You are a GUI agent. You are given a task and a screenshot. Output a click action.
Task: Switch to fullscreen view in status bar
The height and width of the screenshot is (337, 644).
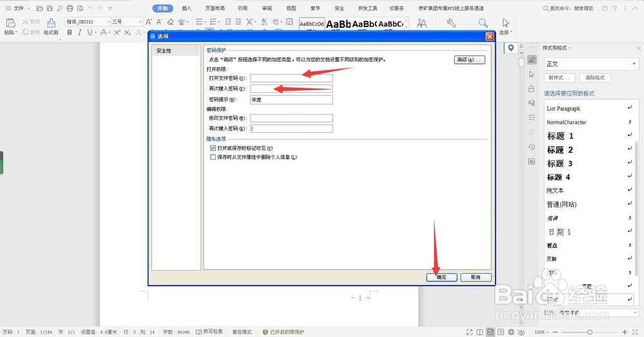coord(469,332)
